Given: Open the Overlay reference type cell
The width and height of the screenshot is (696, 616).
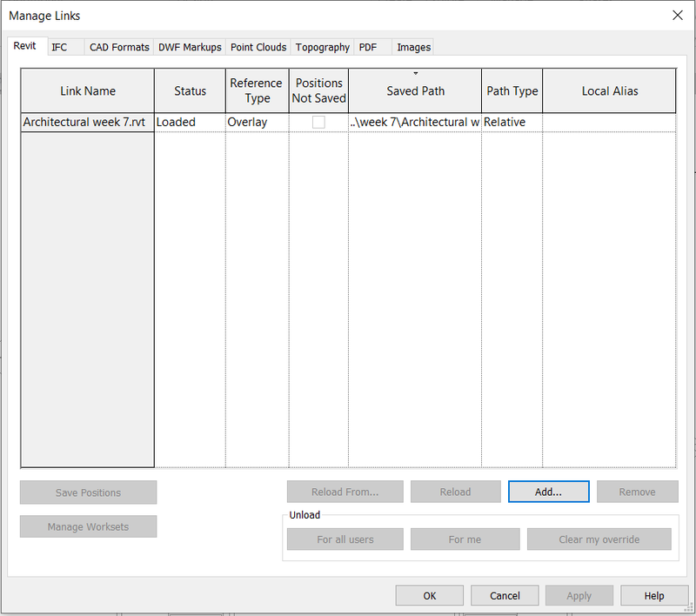Looking at the screenshot, I should click(x=257, y=122).
